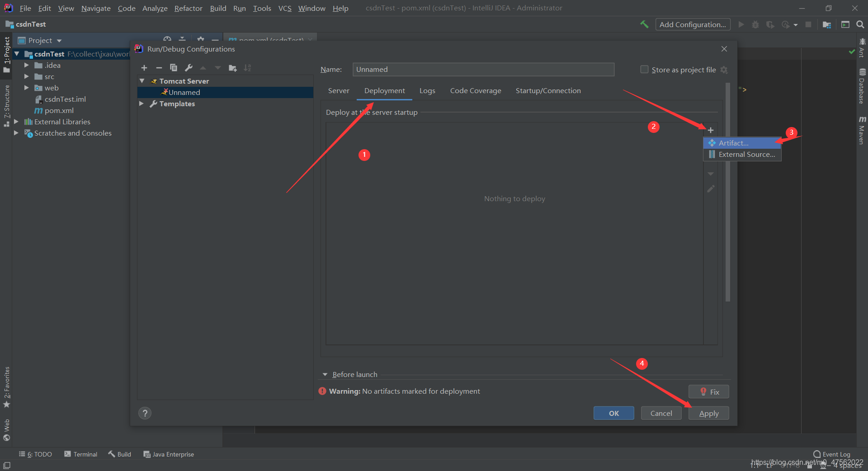Click Cancel button in dialog
This screenshot has height=471, width=868.
pos(661,413)
